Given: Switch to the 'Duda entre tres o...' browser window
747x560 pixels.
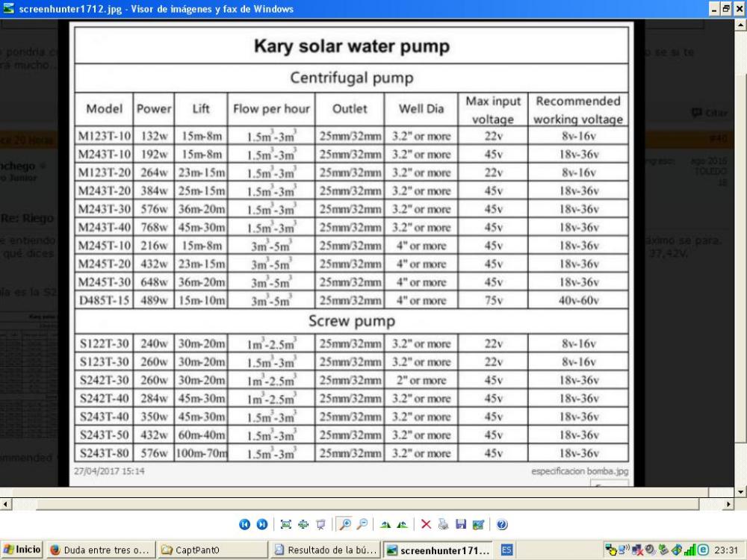Looking at the screenshot, I should 100,550.
